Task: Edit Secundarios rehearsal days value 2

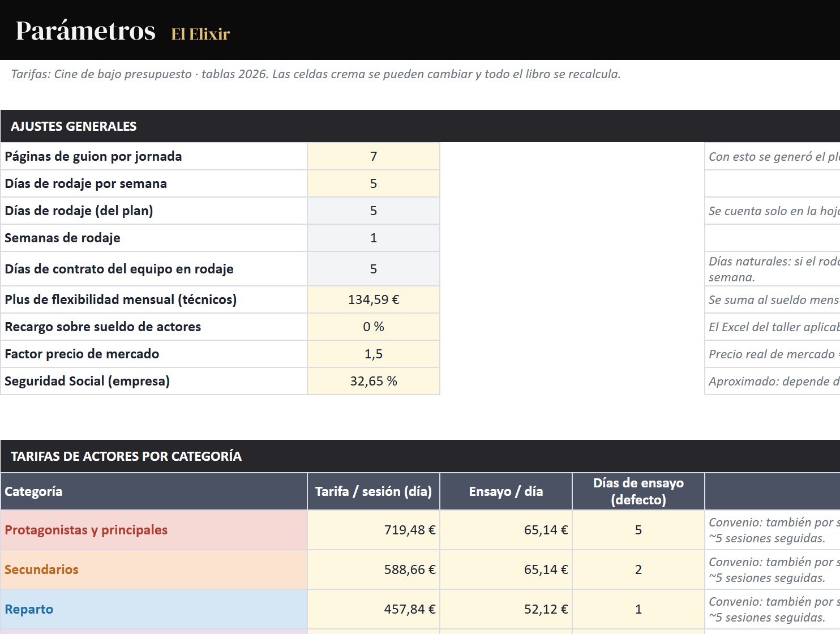Action: coord(638,569)
